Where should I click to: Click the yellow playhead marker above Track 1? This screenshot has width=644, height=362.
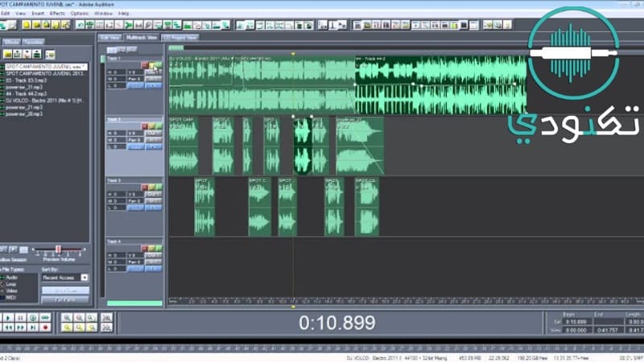293,54
